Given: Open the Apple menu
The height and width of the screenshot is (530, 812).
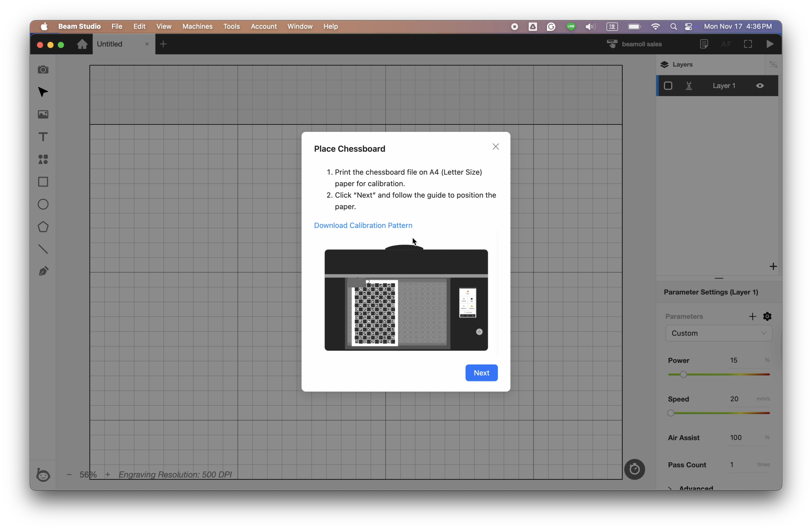Looking at the screenshot, I should pos(44,26).
